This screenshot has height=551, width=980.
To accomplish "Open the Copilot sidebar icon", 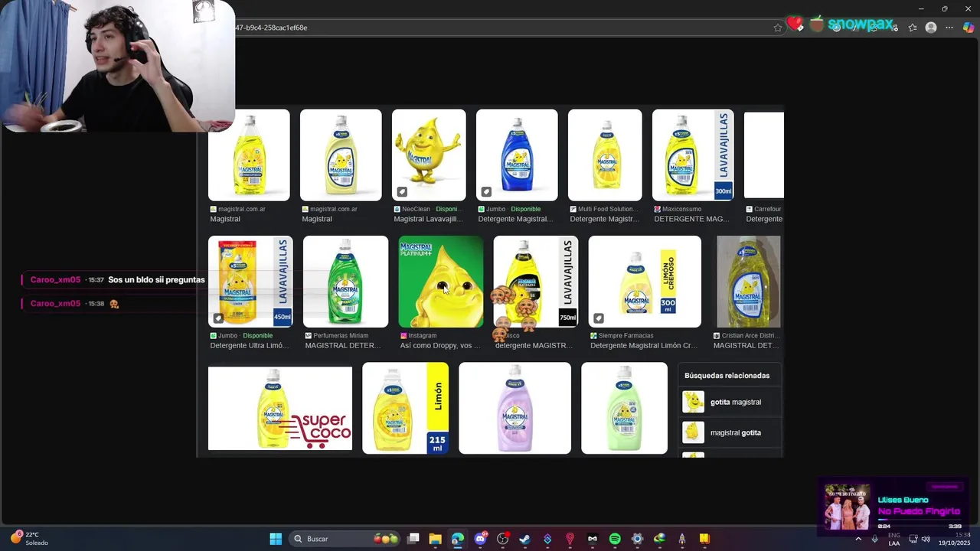I will click(969, 28).
